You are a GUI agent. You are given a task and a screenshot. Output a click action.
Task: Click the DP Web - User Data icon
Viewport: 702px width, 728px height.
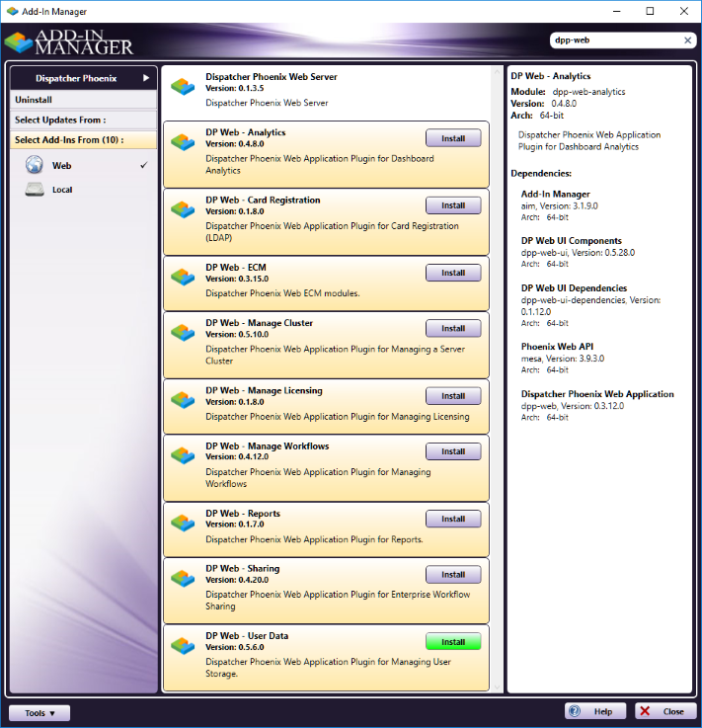(183, 645)
